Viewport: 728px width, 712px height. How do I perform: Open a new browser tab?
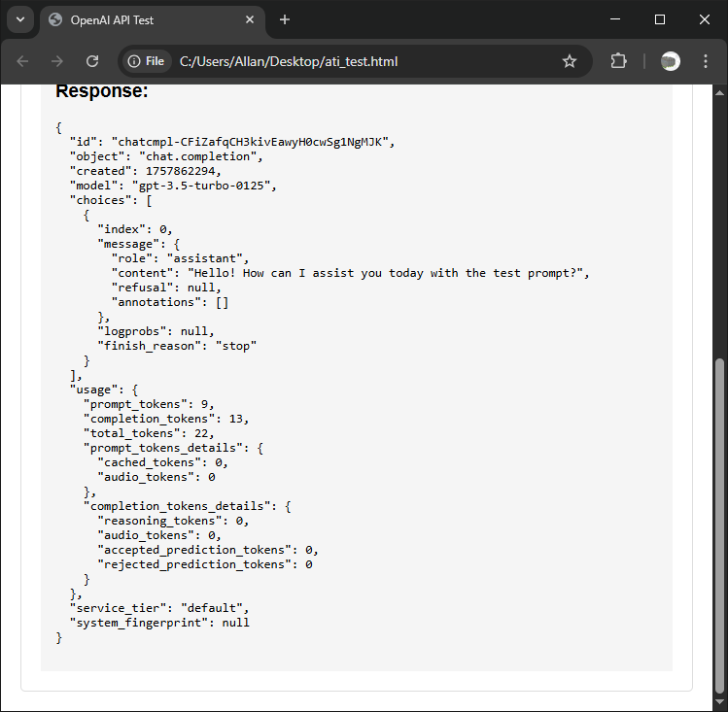[285, 20]
